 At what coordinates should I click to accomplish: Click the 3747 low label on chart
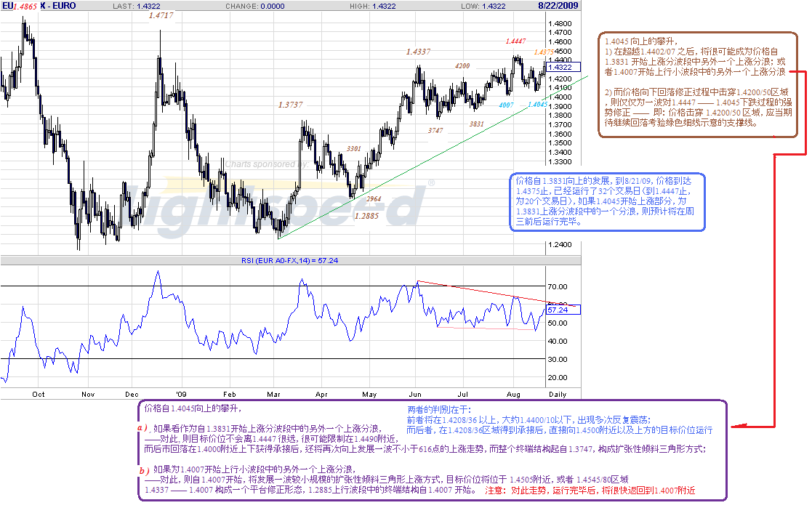point(435,131)
